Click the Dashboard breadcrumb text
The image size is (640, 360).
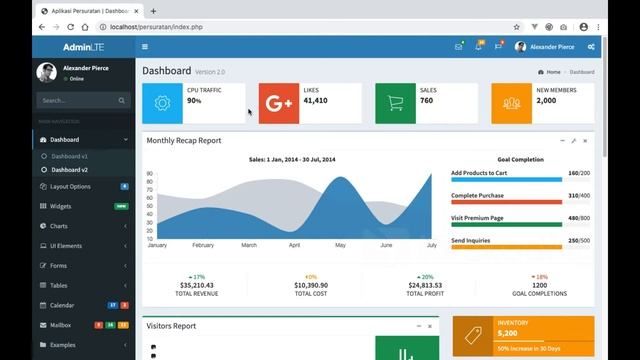(582, 72)
